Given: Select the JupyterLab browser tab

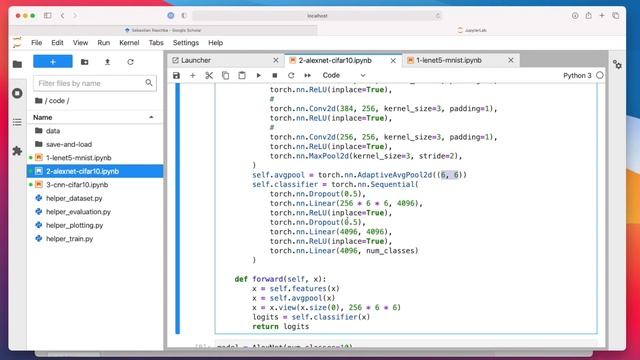Looking at the screenshot, I should (x=472, y=30).
